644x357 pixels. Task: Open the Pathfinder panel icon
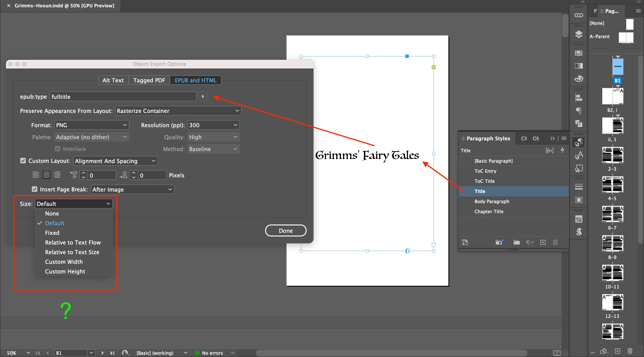click(578, 124)
